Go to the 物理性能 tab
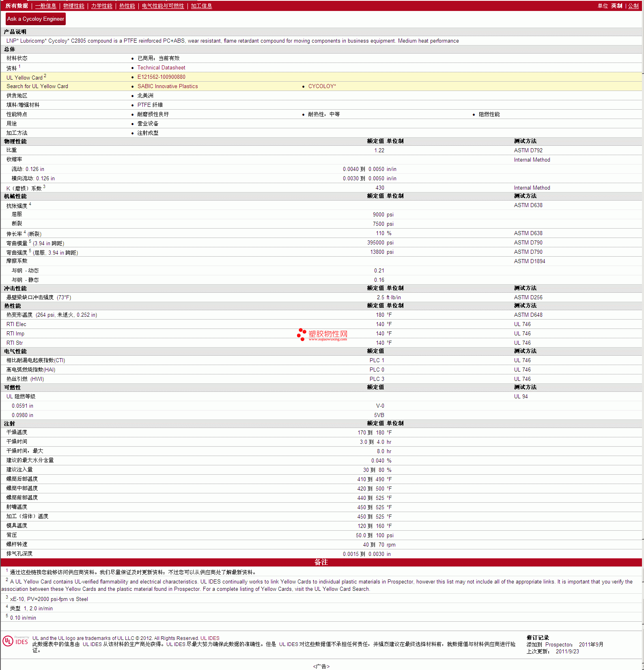Viewport: 644px width, 670px height. [x=73, y=6]
